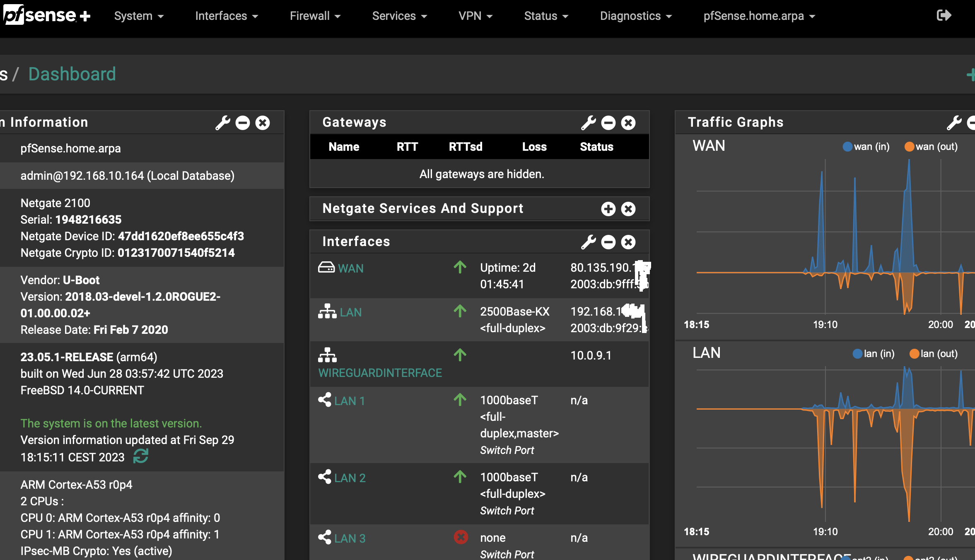The width and height of the screenshot is (975, 560).
Task: Click the Dashboard breadcrumb title
Action: [x=72, y=74]
